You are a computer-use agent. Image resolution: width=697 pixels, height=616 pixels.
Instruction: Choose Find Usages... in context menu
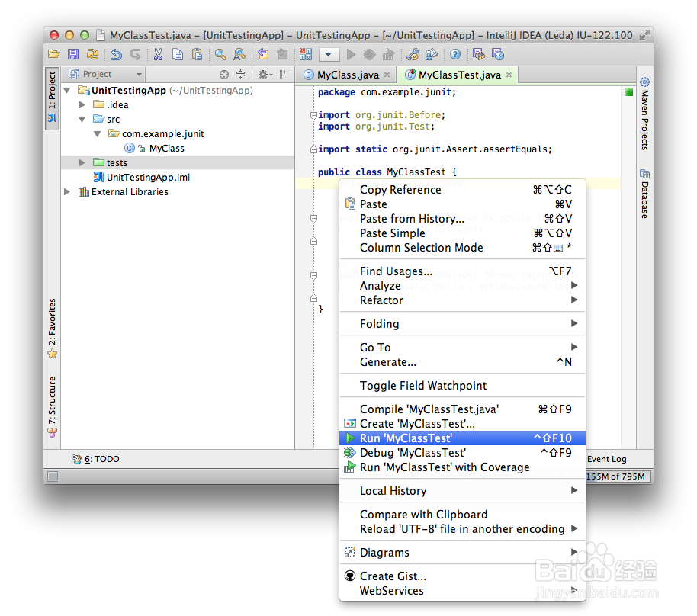(462, 271)
